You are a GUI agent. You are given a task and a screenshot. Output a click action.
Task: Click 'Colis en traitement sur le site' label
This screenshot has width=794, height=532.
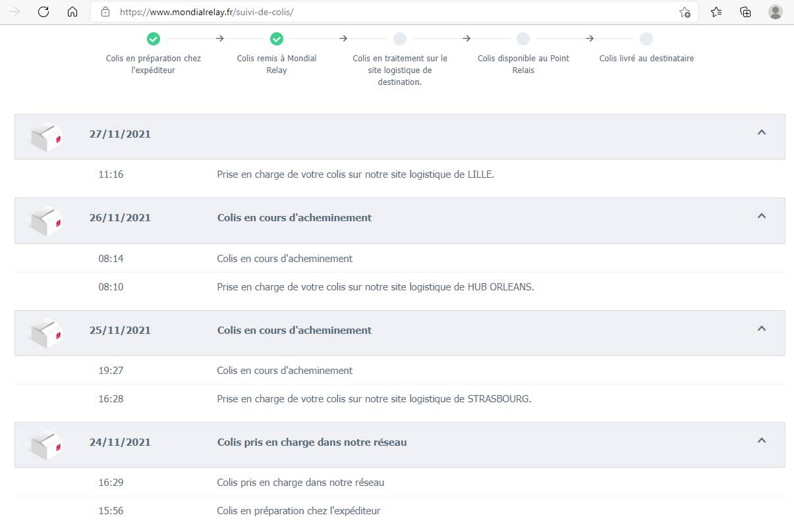click(400, 70)
